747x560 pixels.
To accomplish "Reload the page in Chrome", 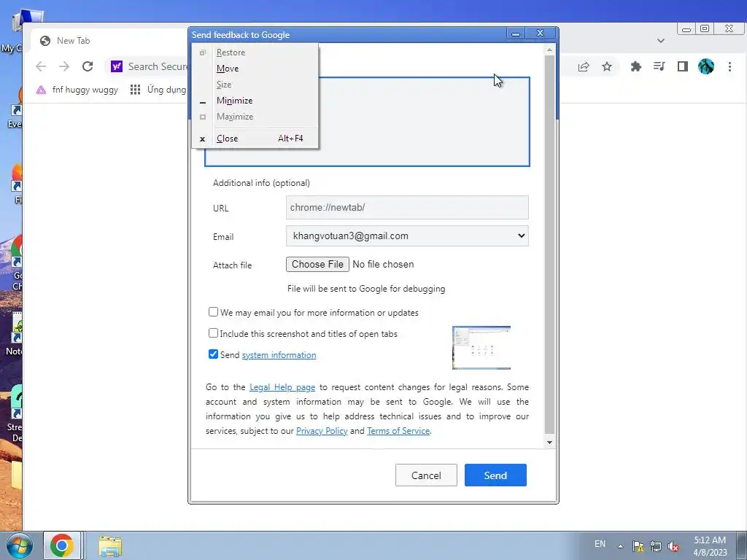I will click(x=88, y=66).
